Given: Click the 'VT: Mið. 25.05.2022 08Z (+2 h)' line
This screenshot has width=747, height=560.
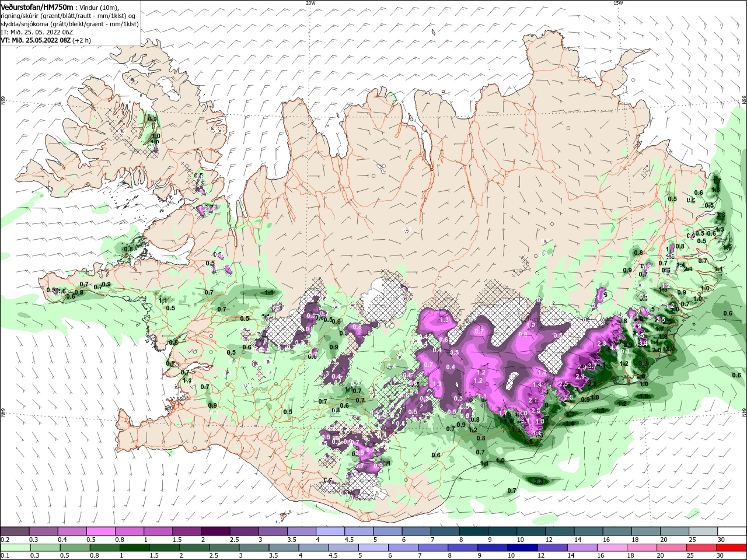Looking at the screenshot, I should click(x=46, y=40).
